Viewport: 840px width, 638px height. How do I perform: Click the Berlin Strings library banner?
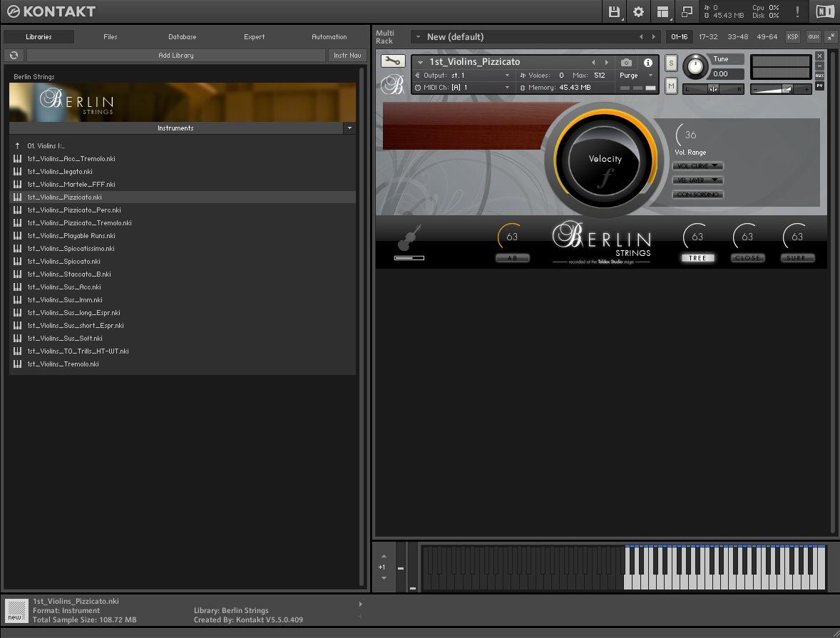tap(182, 102)
